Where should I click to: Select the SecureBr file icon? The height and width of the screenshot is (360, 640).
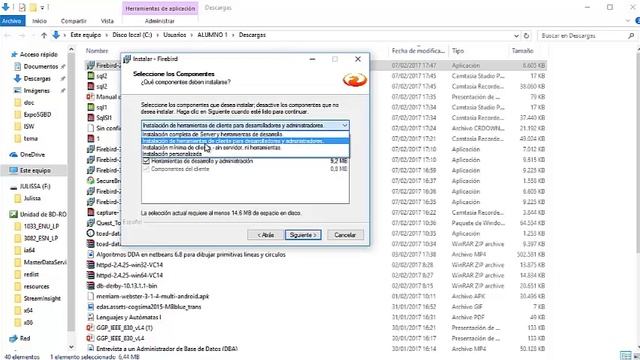coord(91,180)
